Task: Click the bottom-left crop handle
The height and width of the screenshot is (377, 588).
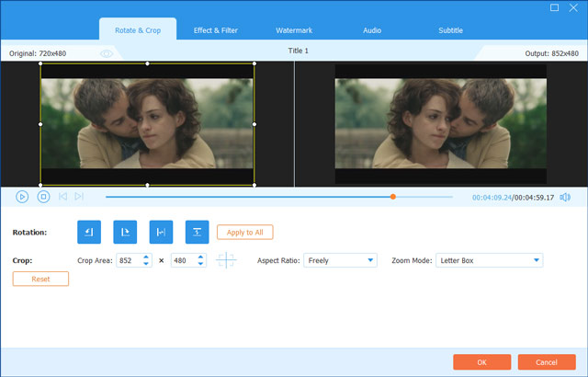Action: click(40, 185)
